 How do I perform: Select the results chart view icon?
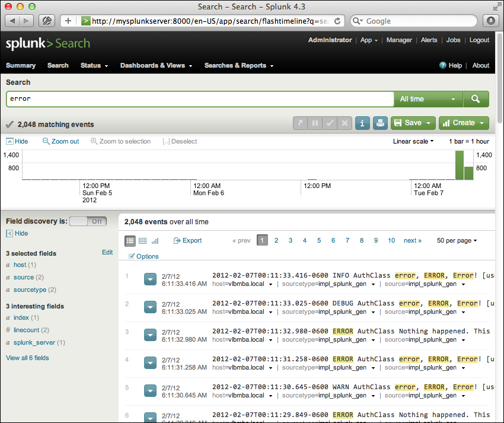coord(155,241)
